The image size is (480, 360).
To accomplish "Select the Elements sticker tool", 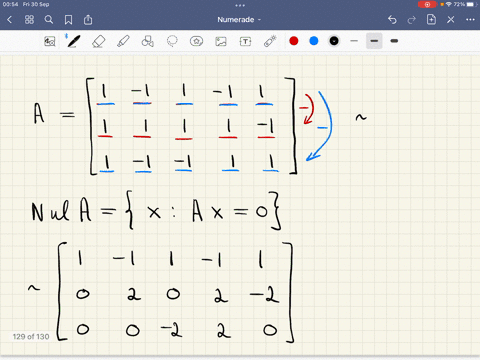I will (196, 41).
